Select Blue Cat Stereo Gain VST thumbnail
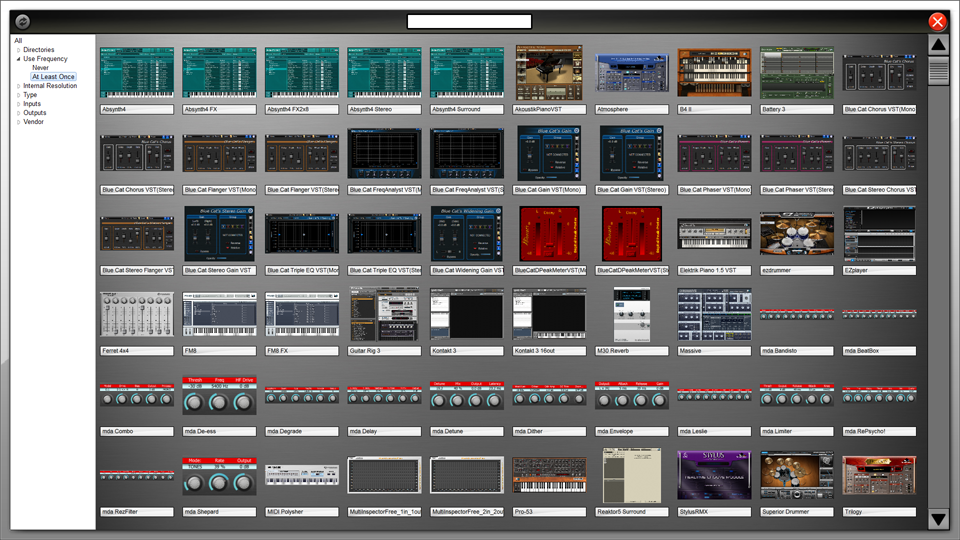 click(219, 234)
